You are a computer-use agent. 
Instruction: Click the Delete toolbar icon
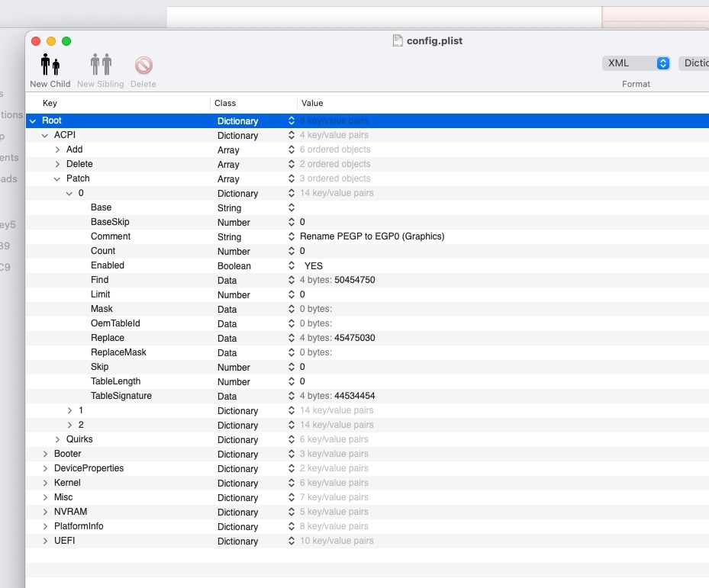pos(143,66)
